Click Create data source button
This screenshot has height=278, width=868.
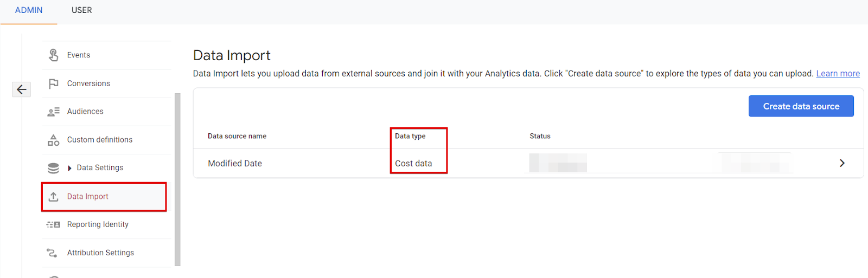(801, 106)
